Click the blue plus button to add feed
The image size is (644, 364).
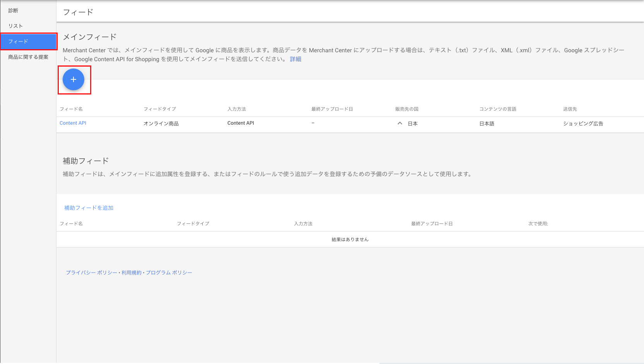73,79
